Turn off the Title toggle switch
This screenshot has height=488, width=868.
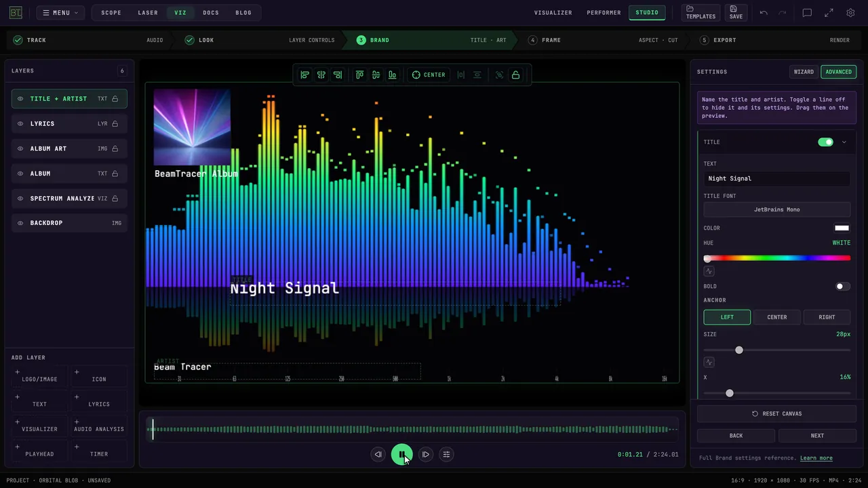coord(825,142)
